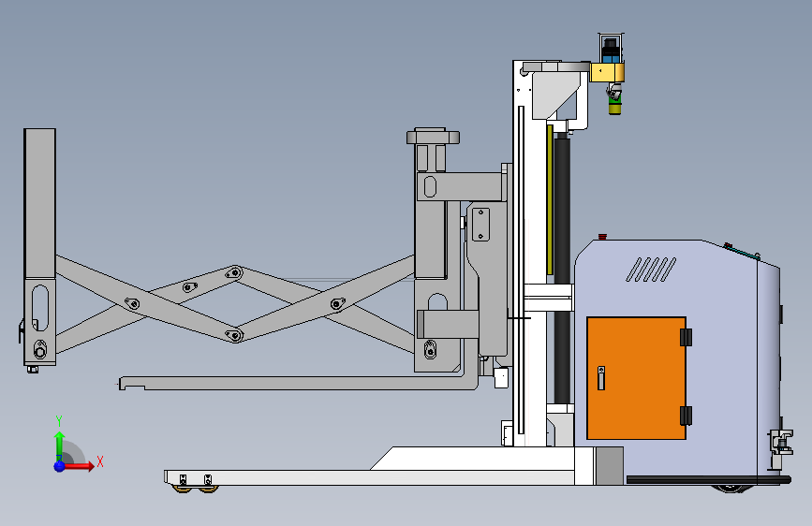The height and width of the screenshot is (526, 812).
Task: Select the bottom center scissor pivot pin
Action: coord(234,335)
